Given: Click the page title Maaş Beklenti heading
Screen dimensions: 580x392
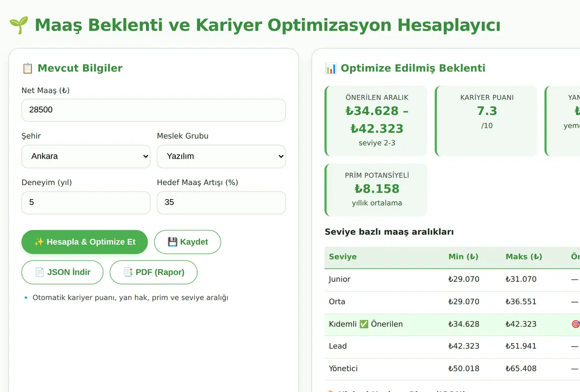Looking at the screenshot, I should click(x=267, y=25).
